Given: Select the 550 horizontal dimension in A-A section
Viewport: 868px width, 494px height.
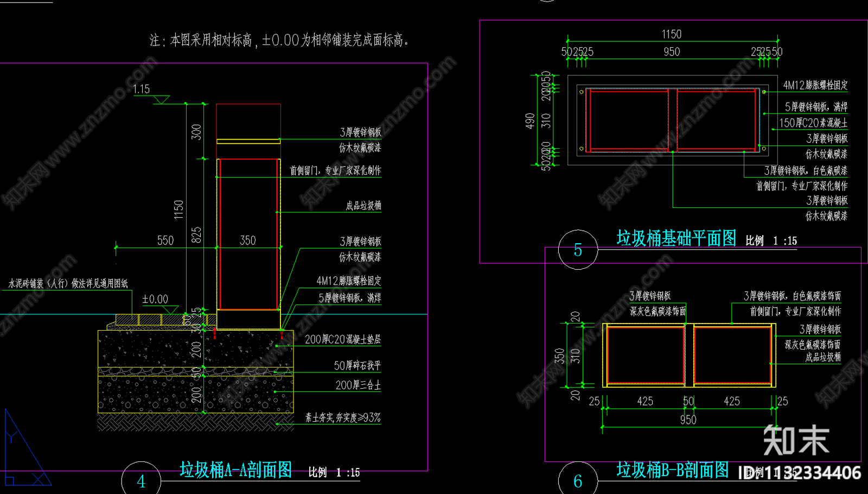Looking at the screenshot, I should tap(165, 240).
